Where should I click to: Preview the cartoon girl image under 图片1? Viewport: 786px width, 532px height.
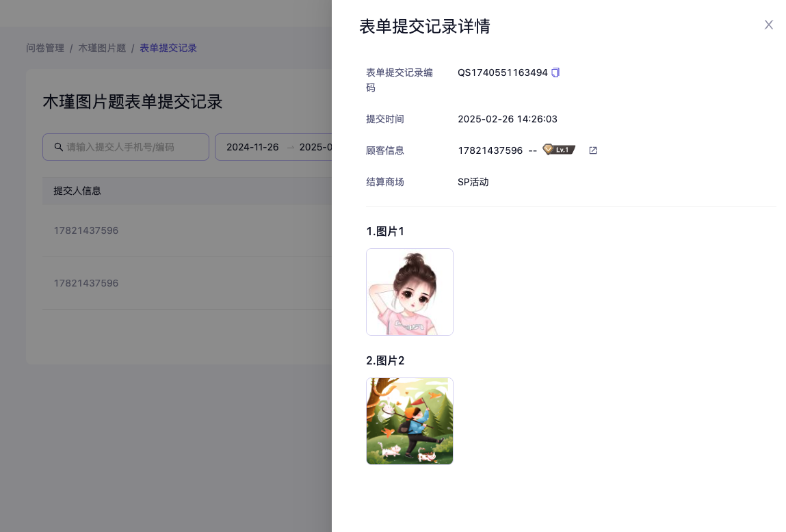pos(409,292)
